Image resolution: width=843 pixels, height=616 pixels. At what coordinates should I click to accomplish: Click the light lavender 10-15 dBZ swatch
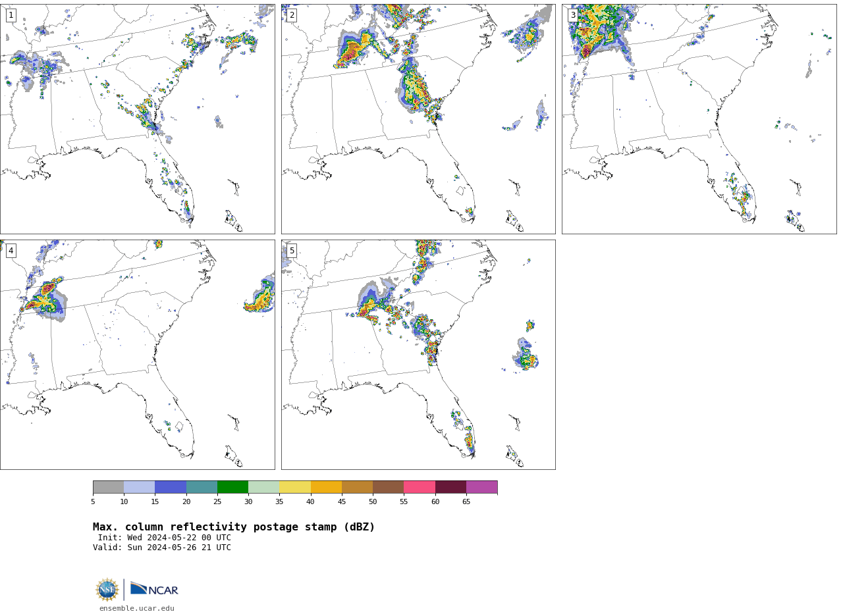[139, 487]
